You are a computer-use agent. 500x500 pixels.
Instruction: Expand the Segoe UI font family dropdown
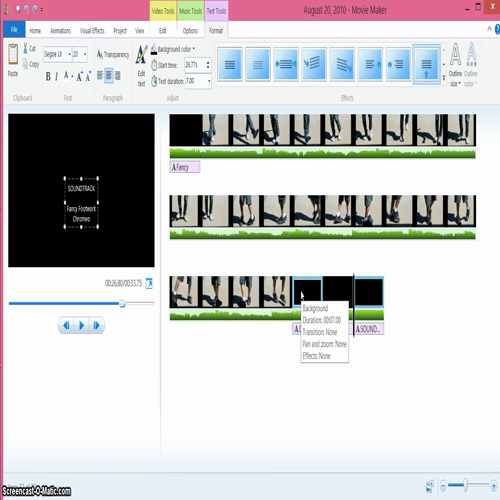70,54
